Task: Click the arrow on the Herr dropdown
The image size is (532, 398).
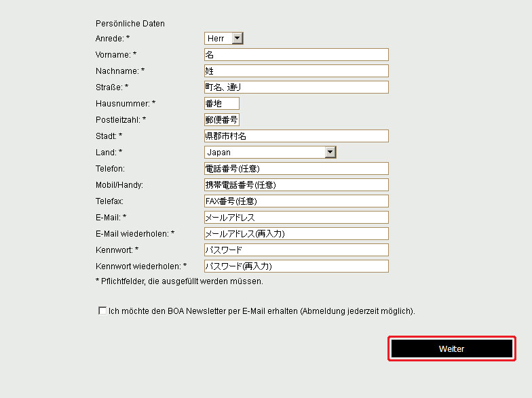Action: click(237, 39)
